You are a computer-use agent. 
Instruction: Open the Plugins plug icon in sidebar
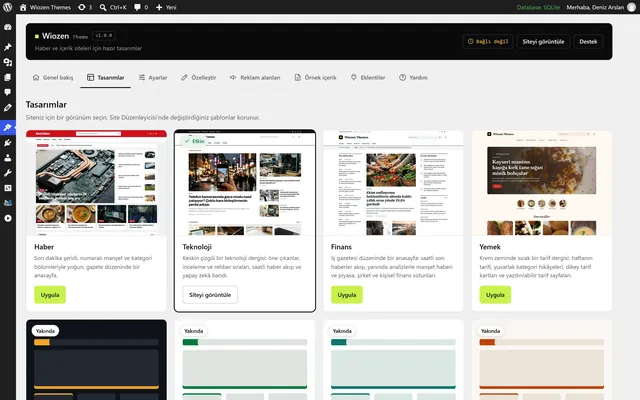click(8, 143)
